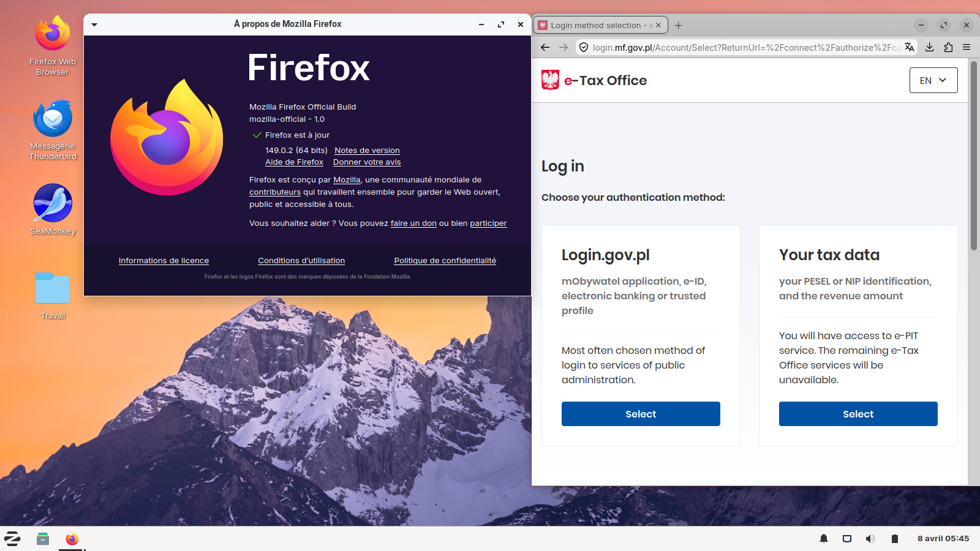Select the Your tax data method
Image resolution: width=980 pixels, height=551 pixels.
tap(858, 414)
